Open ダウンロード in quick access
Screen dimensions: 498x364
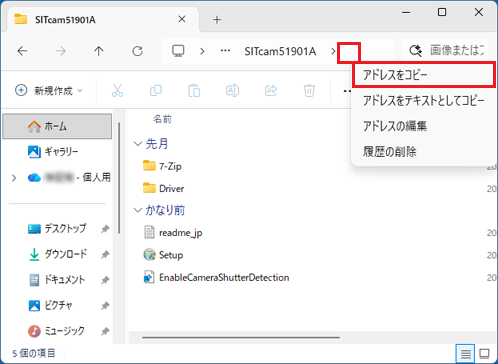point(57,254)
